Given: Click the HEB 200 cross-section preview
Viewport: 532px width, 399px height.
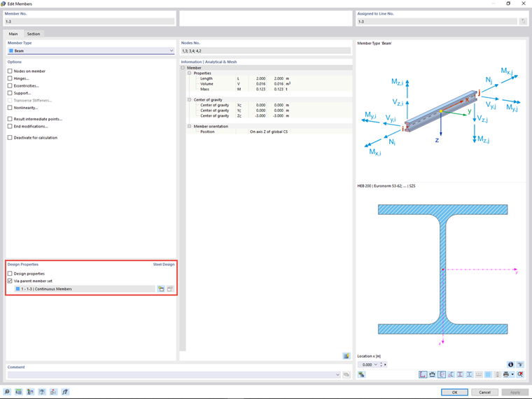Looking at the screenshot, I should tap(443, 269).
